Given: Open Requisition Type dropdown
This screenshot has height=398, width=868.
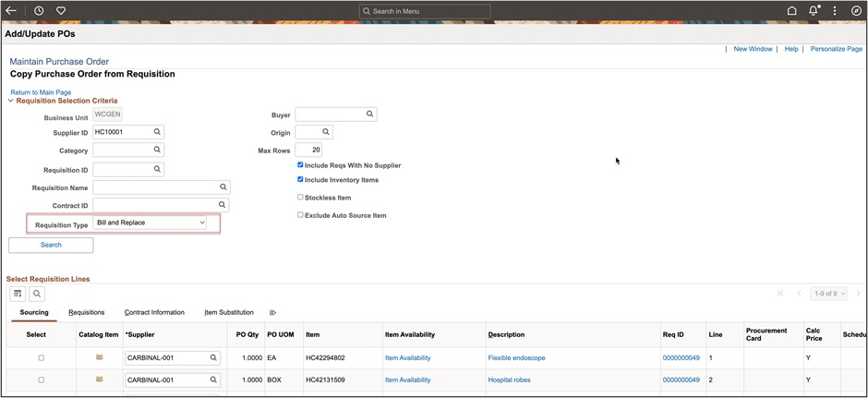Looking at the screenshot, I should pyautogui.click(x=150, y=223).
